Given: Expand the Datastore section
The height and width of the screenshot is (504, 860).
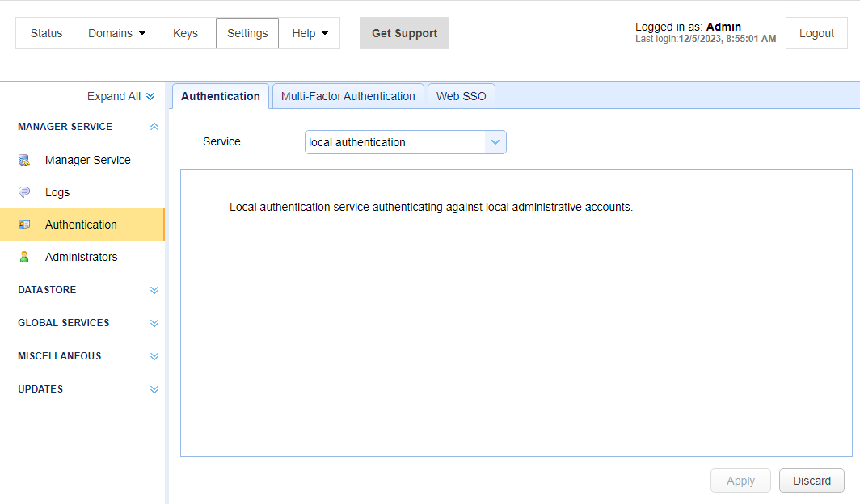Looking at the screenshot, I should point(154,290).
